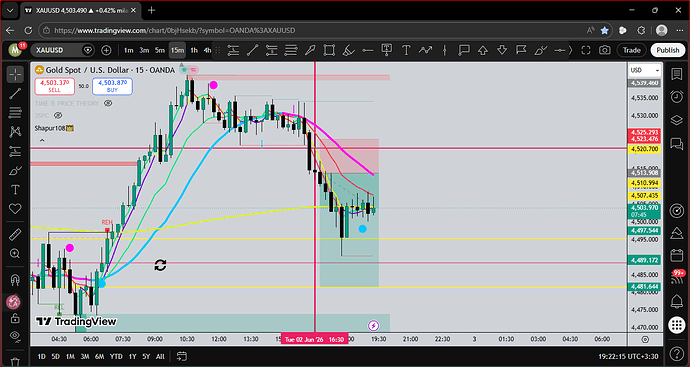The width and height of the screenshot is (690, 367).
Task: Switch to the 5m timeframe
Action: click(x=160, y=50)
